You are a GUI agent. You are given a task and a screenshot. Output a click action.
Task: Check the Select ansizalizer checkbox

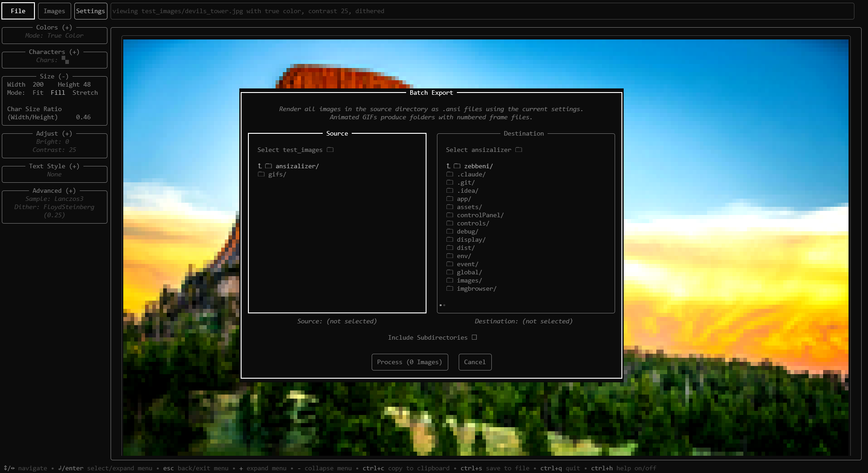pyautogui.click(x=519, y=150)
